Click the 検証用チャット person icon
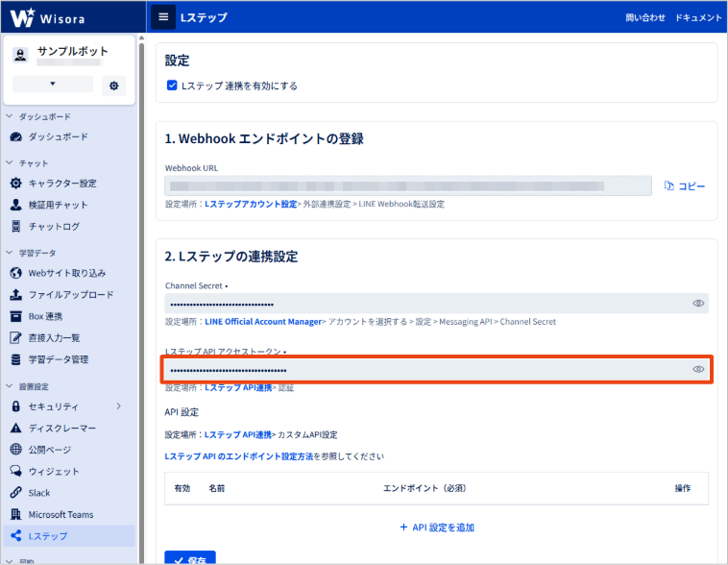 (x=15, y=205)
